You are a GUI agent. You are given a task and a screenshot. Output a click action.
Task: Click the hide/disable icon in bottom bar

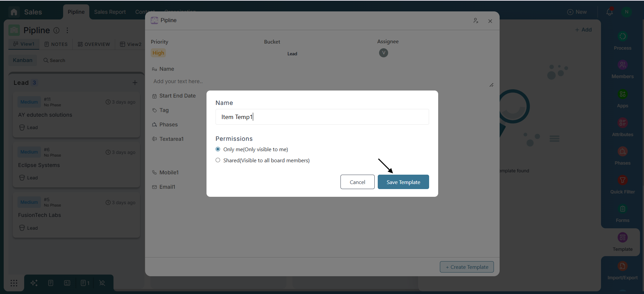pyautogui.click(x=102, y=283)
